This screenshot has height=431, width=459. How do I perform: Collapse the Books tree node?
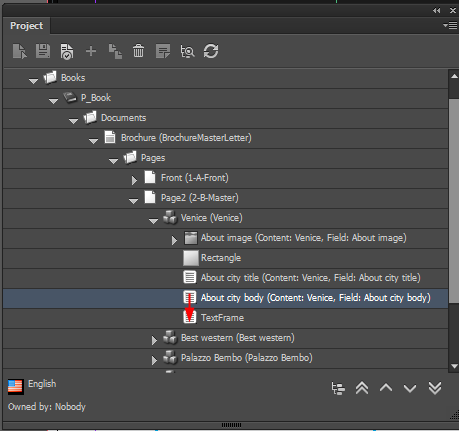(33, 80)
